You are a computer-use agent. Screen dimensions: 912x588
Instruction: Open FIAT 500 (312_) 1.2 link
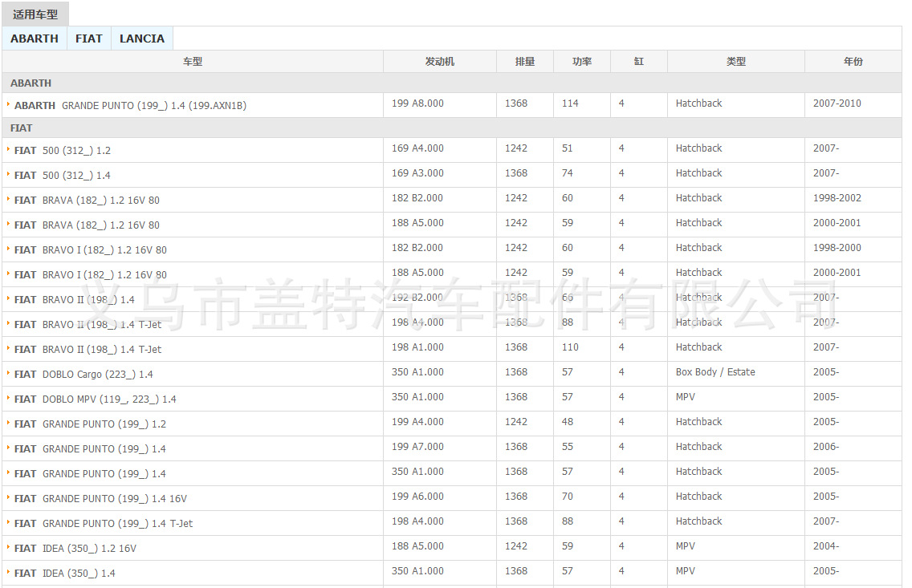[x=63, y=151]
